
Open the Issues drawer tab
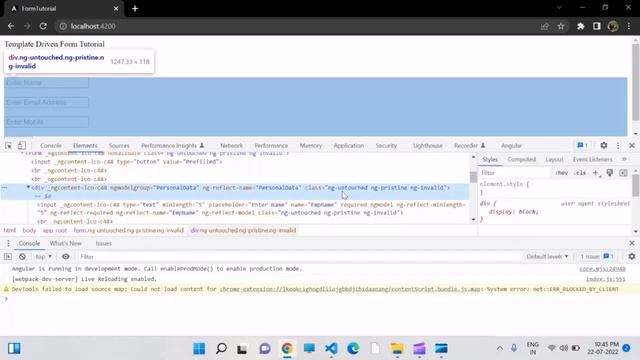[103, 243]
